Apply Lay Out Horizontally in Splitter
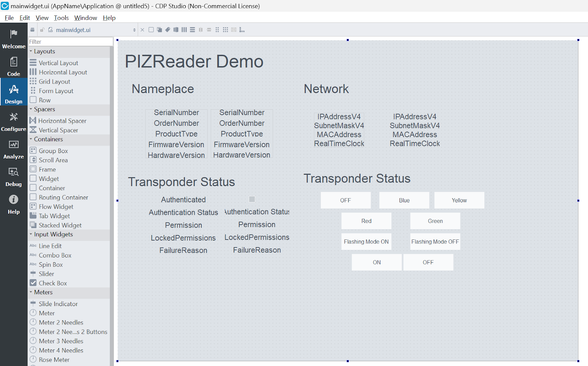Screen dimensions: 588x366 point(201,30)
